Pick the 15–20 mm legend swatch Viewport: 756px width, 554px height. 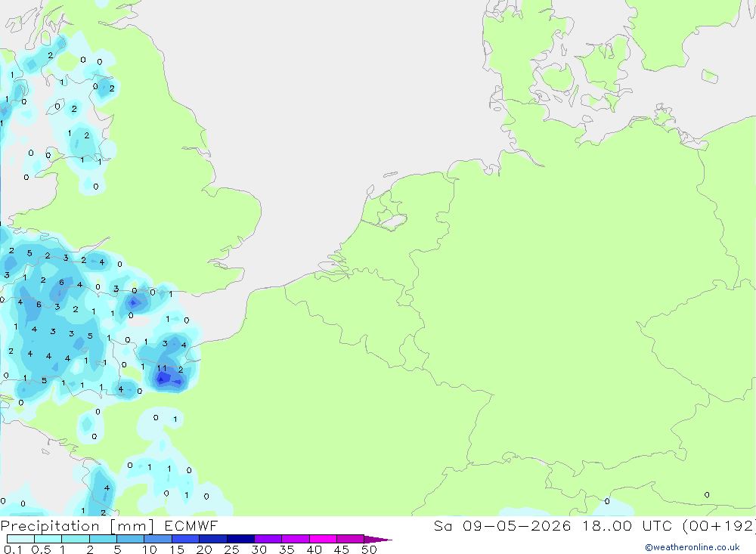pos(186,539)
